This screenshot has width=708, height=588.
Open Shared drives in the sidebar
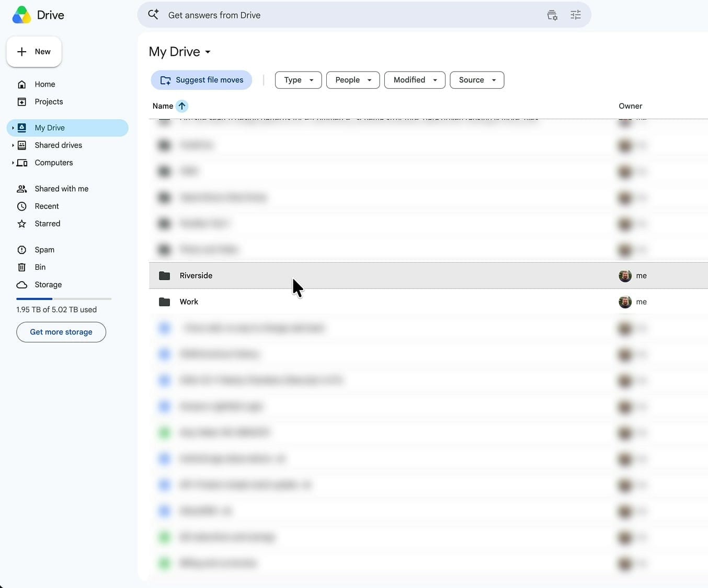pos(58,145)
